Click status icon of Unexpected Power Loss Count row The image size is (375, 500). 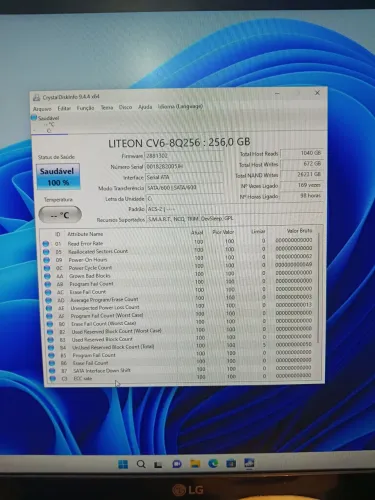tap(49, 308)
